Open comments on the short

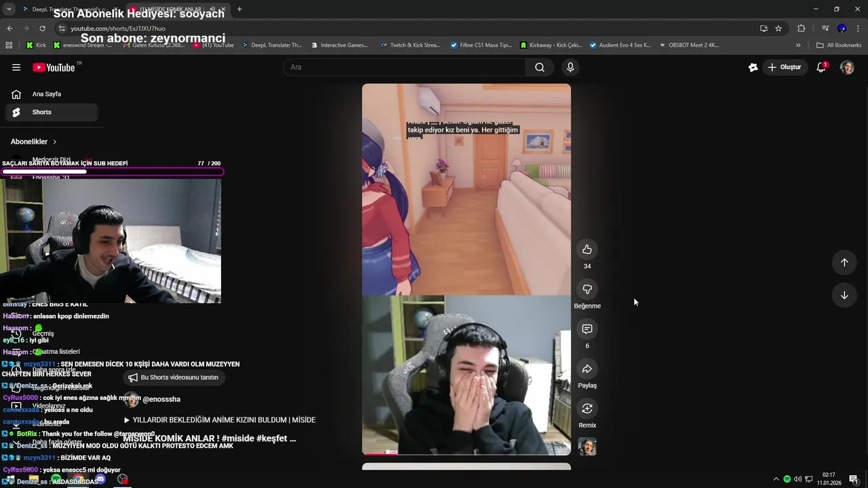587,329
